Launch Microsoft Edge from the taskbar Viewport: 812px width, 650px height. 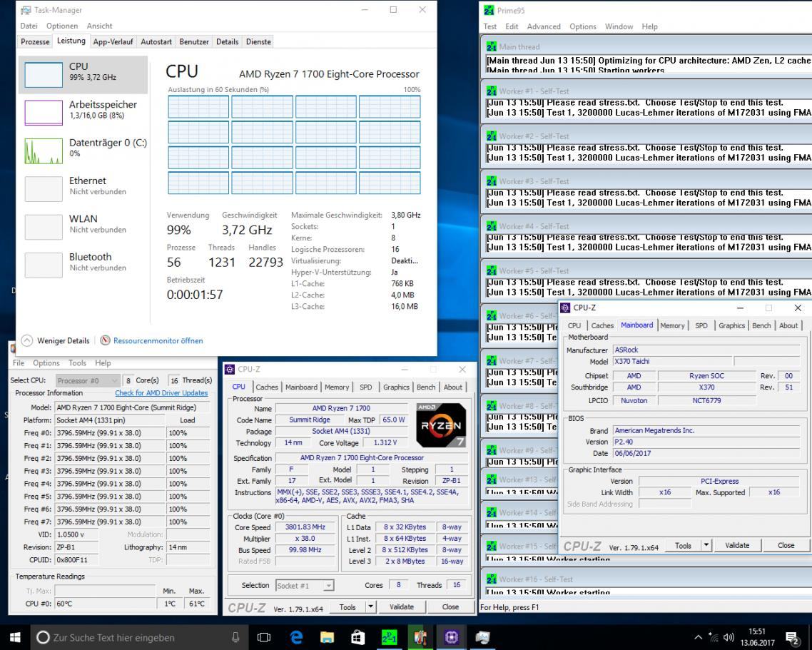pyautogui.click(x=296, y=637)
